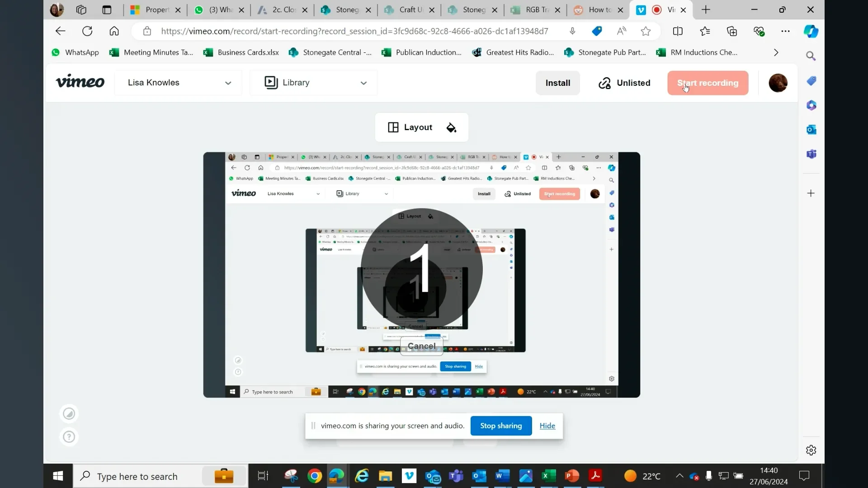
Task: Stop sharing your screen
Action: [x=501, y=426]
